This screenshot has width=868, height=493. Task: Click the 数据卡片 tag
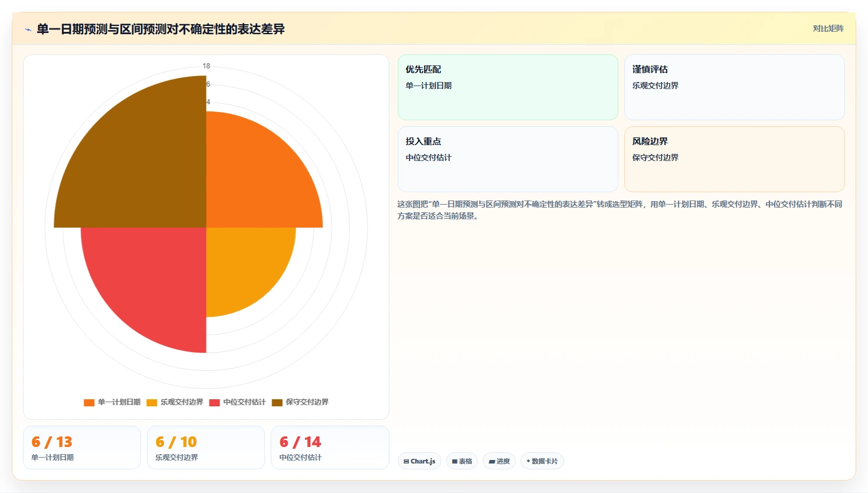542,461
